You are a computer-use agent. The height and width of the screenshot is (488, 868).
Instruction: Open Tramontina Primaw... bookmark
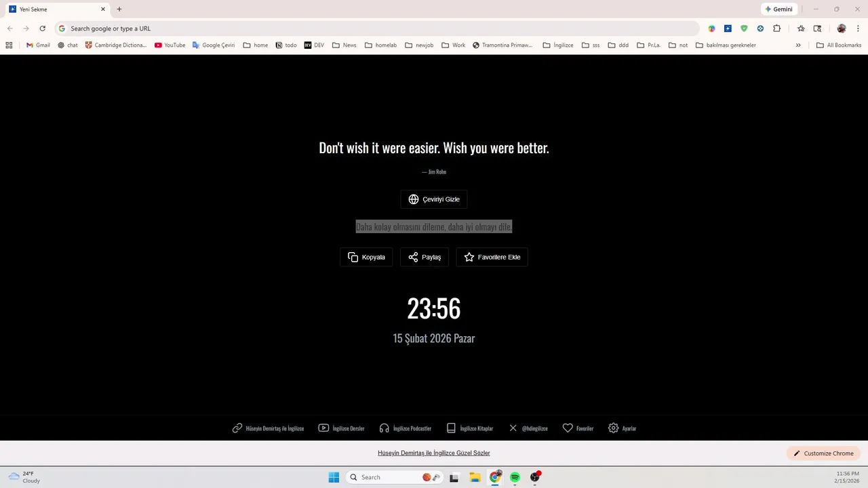[x=502, y=45]
